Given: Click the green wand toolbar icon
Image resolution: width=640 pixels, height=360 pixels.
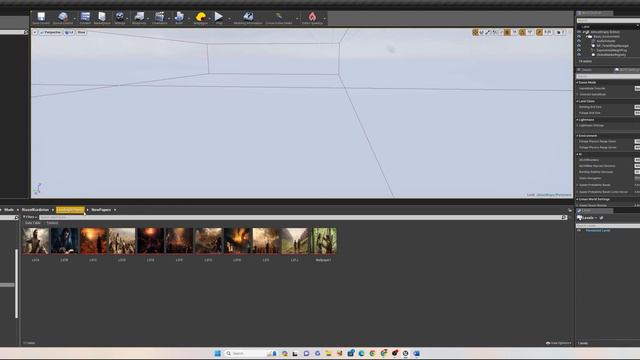Looking at the screenshot, I should coord(279,17).
